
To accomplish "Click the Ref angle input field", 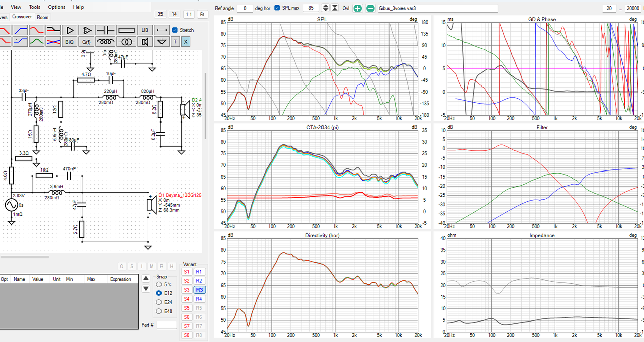I will click(245, 8).
